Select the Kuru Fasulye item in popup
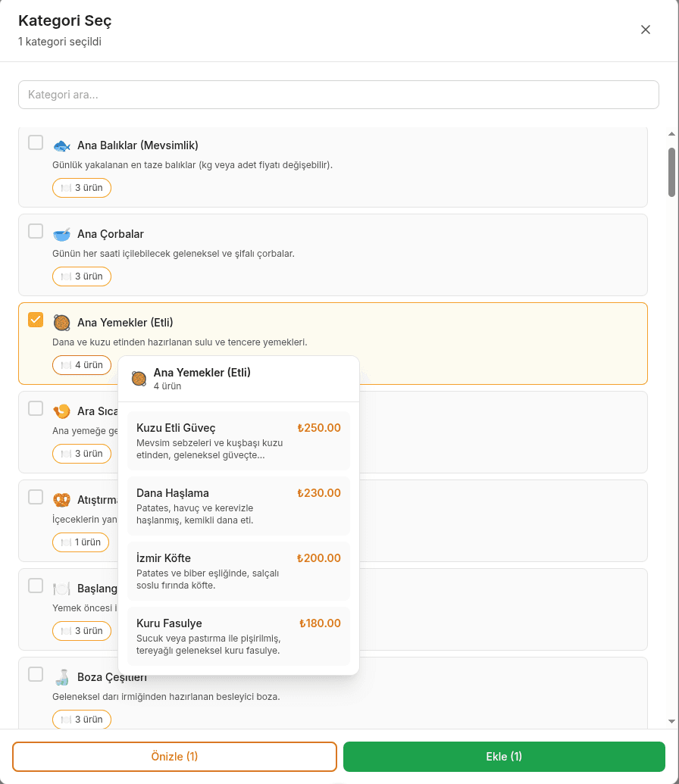Viewport: 679px width, 784px height. pos(238,636)
